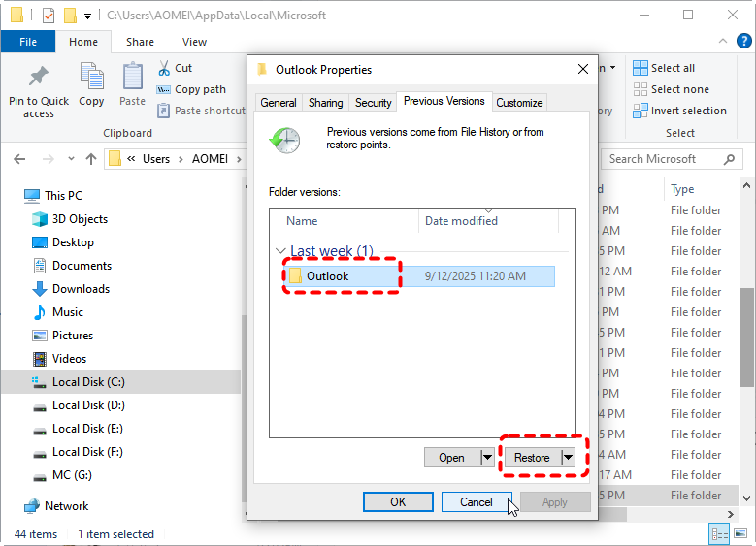Click the properties quick access toolbar icon

click(49, 16)
